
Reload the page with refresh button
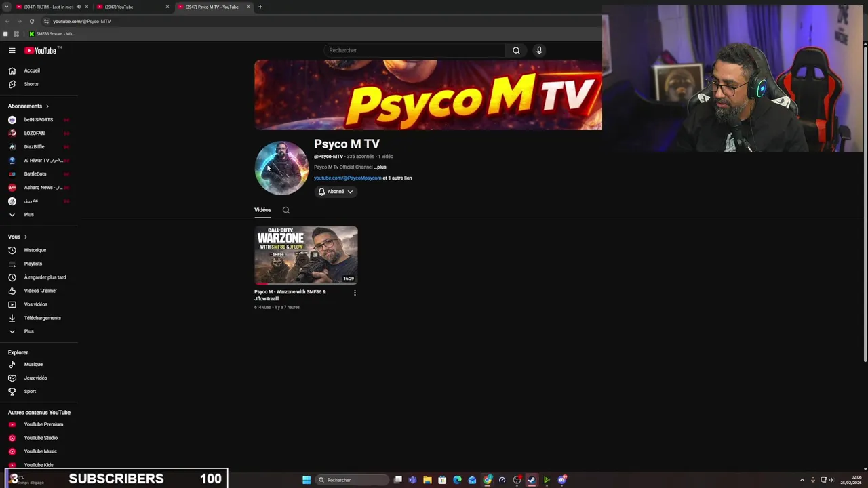click(x=31, y=21)
